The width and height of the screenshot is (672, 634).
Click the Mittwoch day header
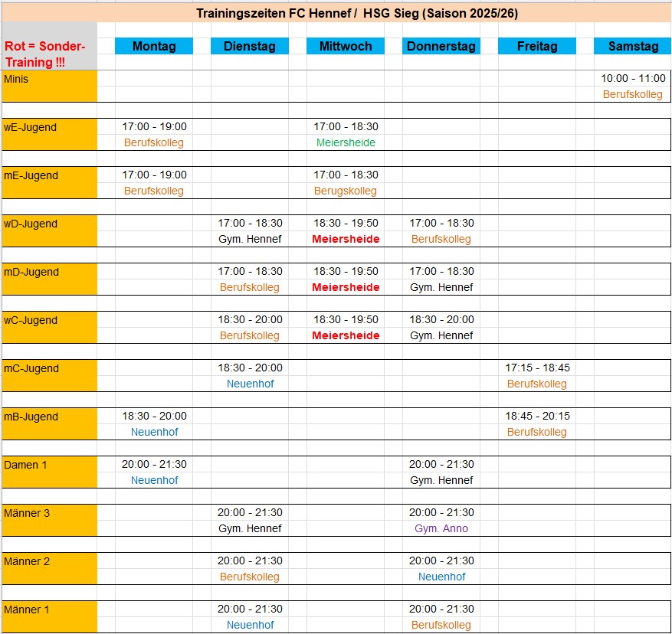click(x=346, y=46)
